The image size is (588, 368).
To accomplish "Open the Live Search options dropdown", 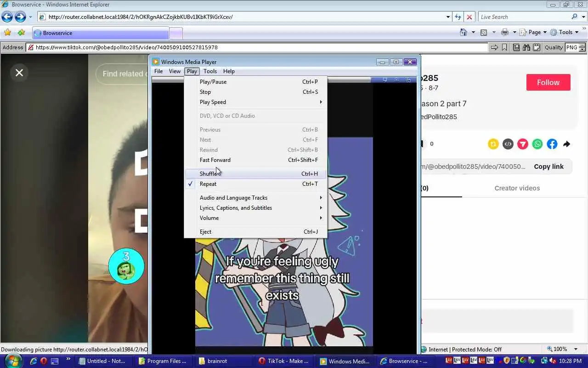I will point(583,17).
